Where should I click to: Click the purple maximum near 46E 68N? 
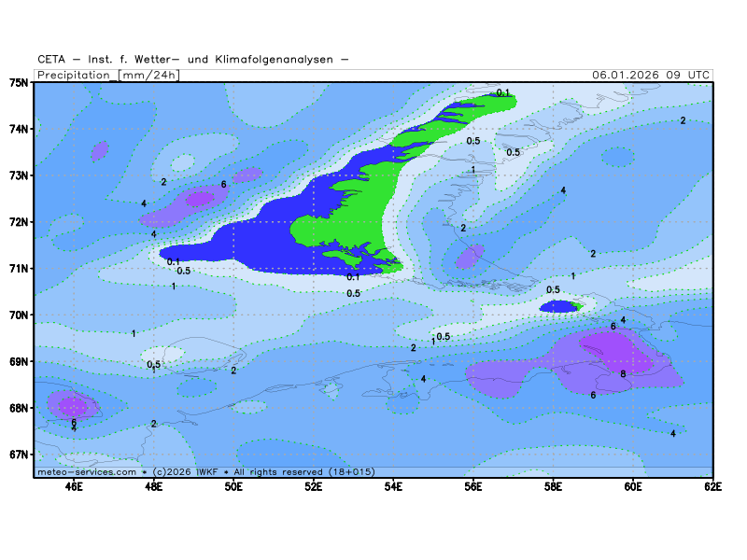[72, 406]
